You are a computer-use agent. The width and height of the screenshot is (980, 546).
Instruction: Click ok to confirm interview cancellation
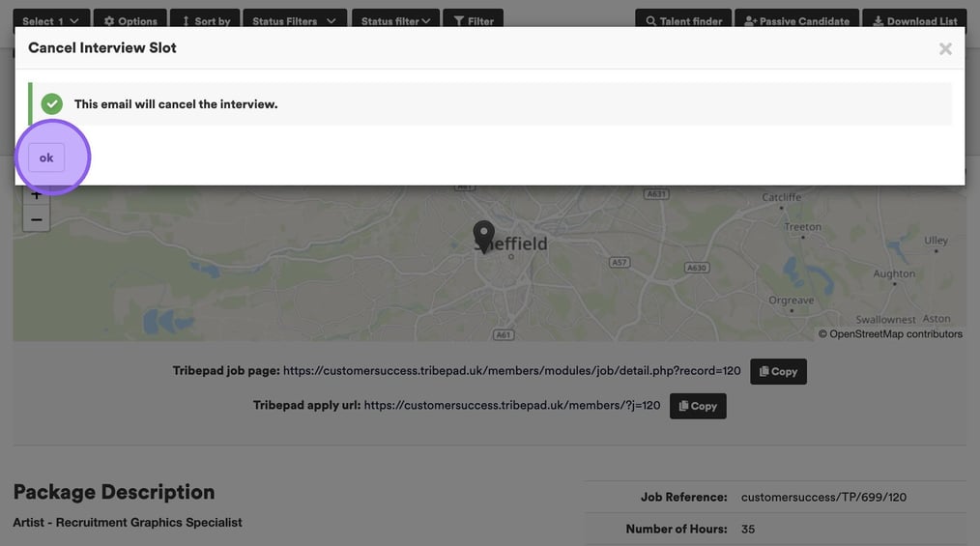pos(46,158)
